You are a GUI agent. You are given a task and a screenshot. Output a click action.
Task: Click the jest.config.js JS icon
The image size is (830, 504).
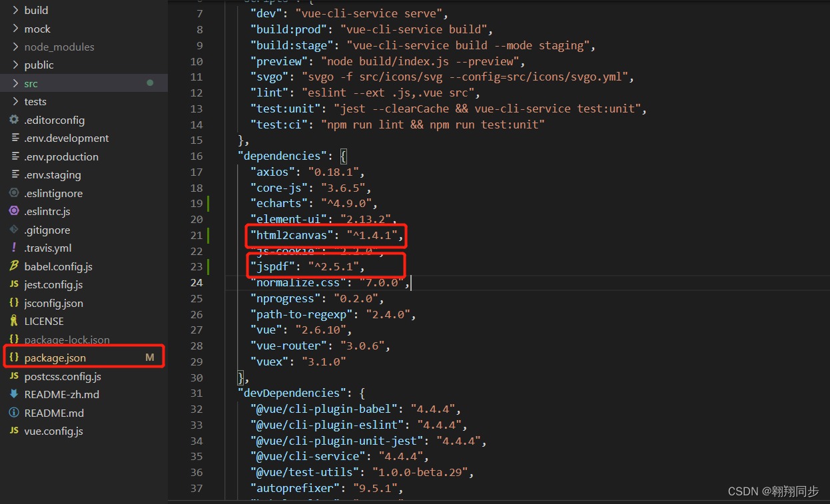pyautogui.click(x=15, y=284)
